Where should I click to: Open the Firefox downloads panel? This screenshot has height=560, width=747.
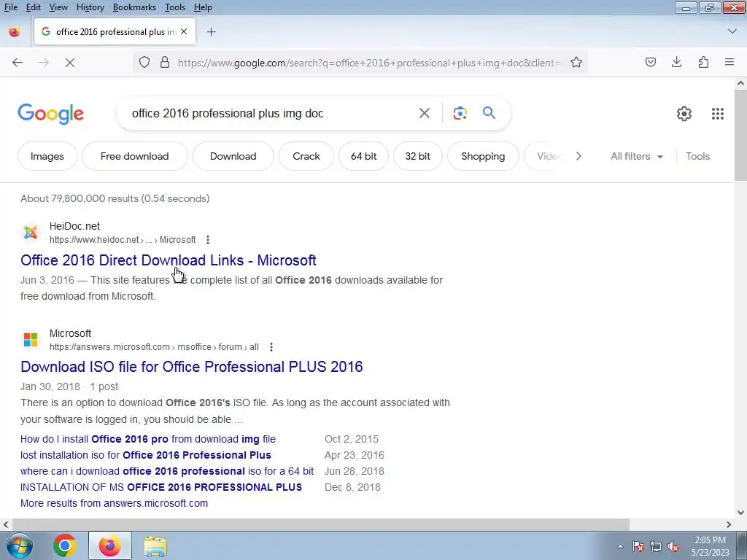click(x=676, y=62)
